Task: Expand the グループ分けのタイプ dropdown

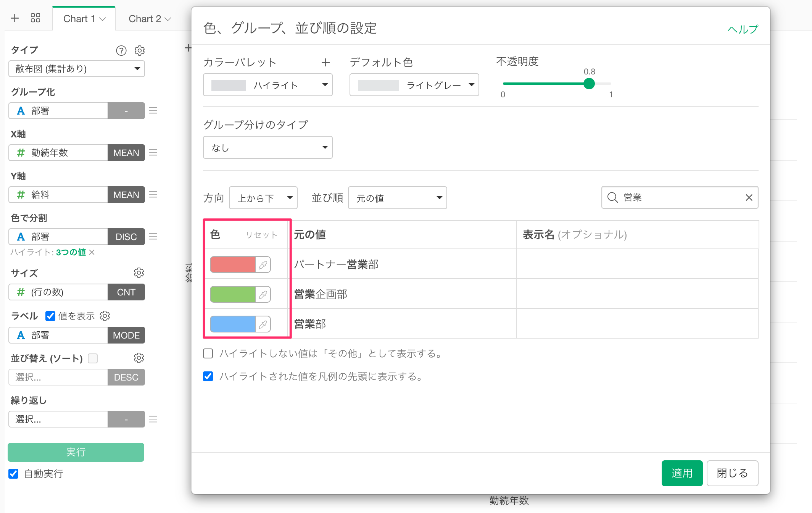Action: 267,147
